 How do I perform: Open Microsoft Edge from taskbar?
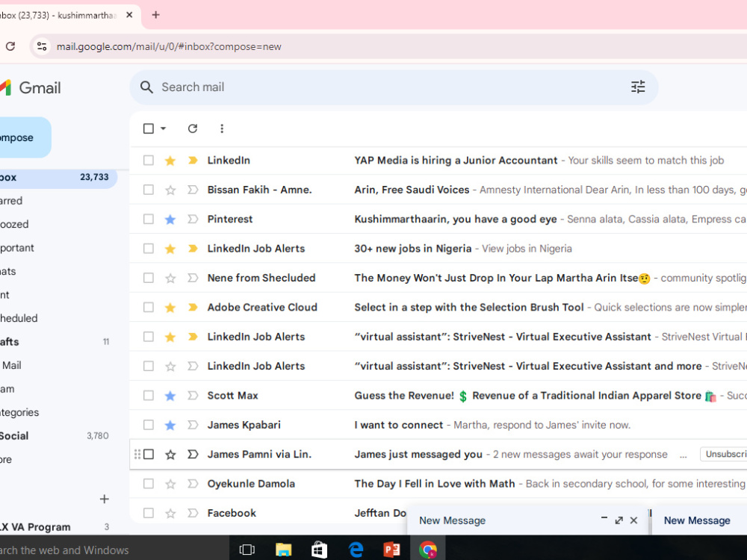[356, 550]
